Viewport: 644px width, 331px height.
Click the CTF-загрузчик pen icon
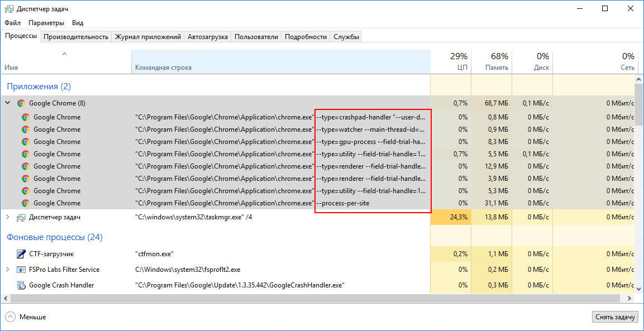coord(21,254)
